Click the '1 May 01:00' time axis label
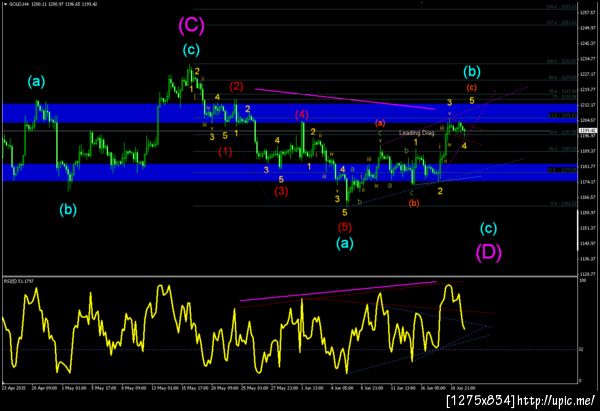 click(73, 388)
